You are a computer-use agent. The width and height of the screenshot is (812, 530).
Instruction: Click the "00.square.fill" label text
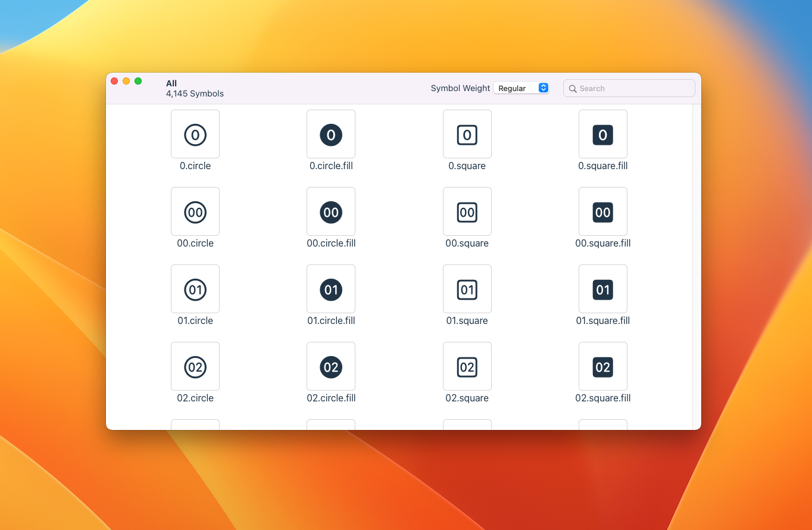click(x=603, y=243)
